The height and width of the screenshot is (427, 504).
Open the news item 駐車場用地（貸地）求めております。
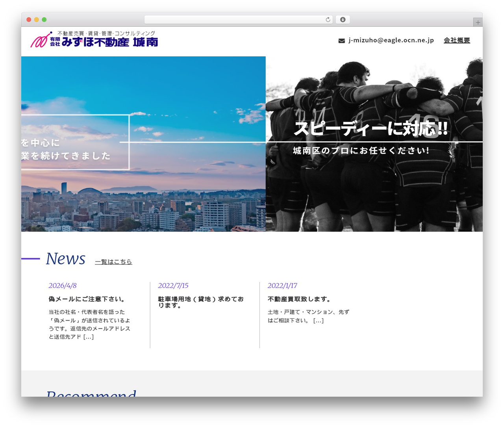tap(201, 302)
